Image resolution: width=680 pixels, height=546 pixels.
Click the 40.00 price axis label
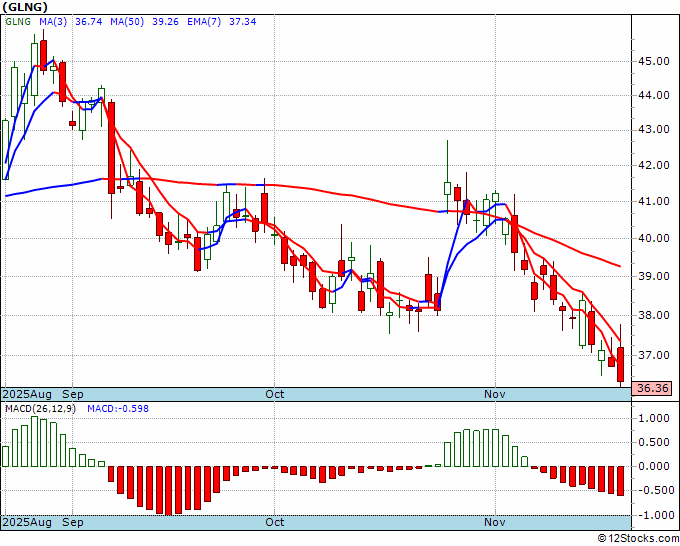click(653, 238)
